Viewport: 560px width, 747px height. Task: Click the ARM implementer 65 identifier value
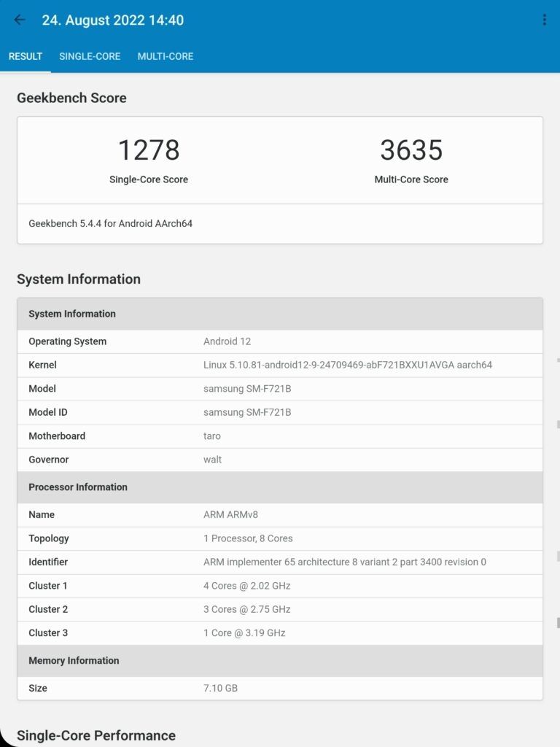345,562
